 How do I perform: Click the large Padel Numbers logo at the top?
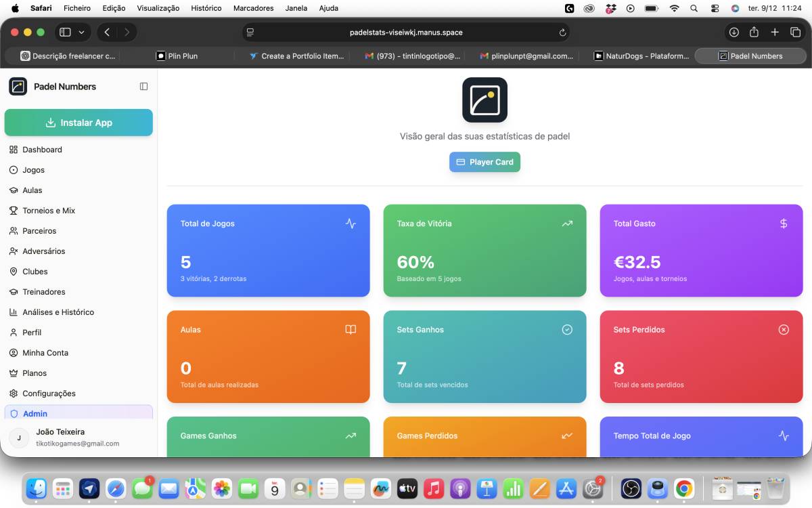pyautogui.click(x=484, y=100)
